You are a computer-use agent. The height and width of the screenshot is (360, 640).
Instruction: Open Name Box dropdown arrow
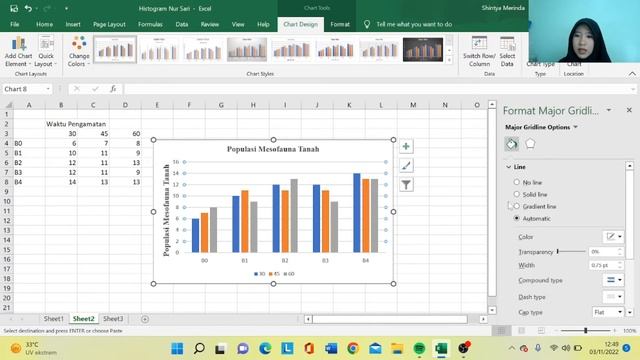click(x=48, y=89)
